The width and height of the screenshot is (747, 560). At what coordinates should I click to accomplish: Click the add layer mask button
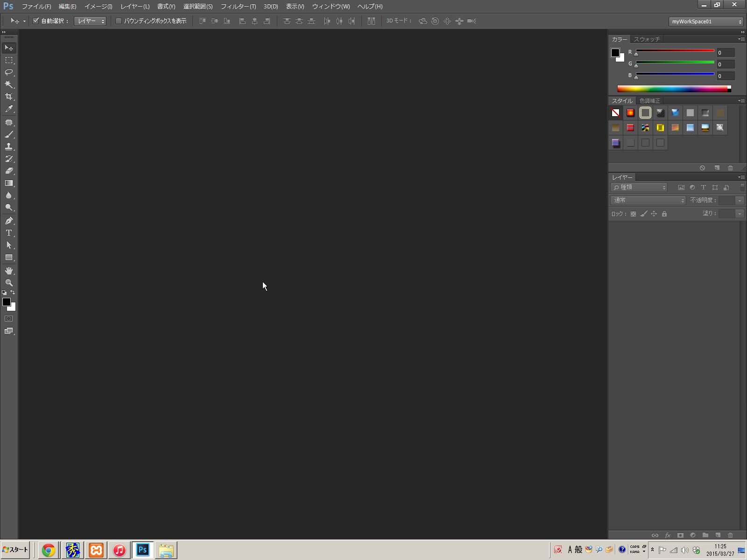(680, 535)
